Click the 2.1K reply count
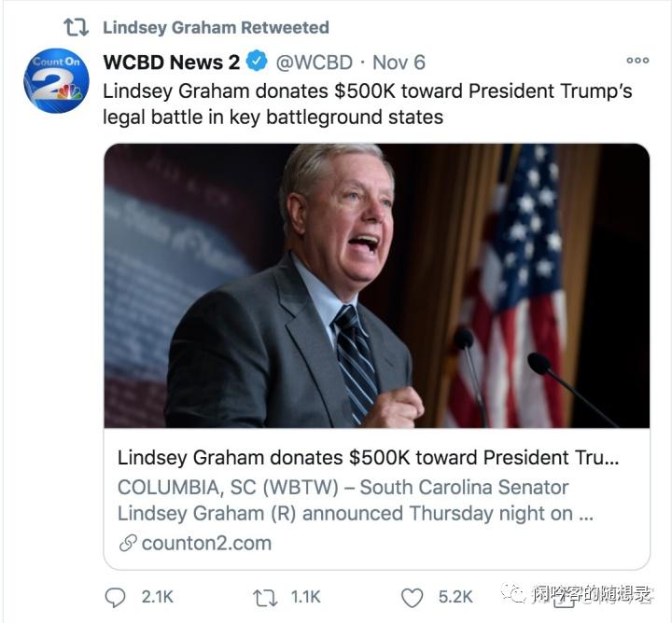The image size is (672, 623). 157,597
